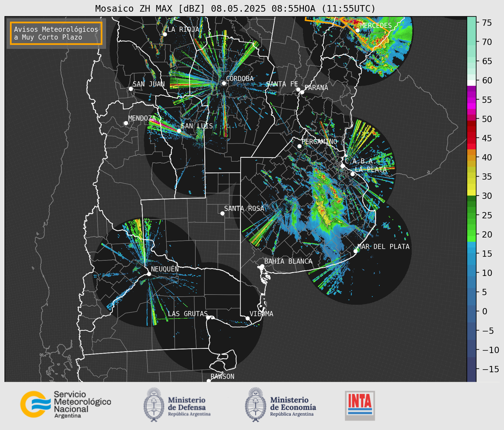Select the LAS GRUTAS city label
The height and width of the screenshot is (430, 504).
coord(188,314)
